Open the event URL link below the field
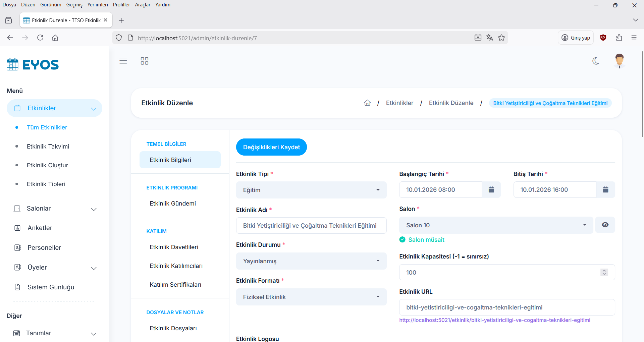The width and height of the screenshot is (644, 342). point(494,320)
